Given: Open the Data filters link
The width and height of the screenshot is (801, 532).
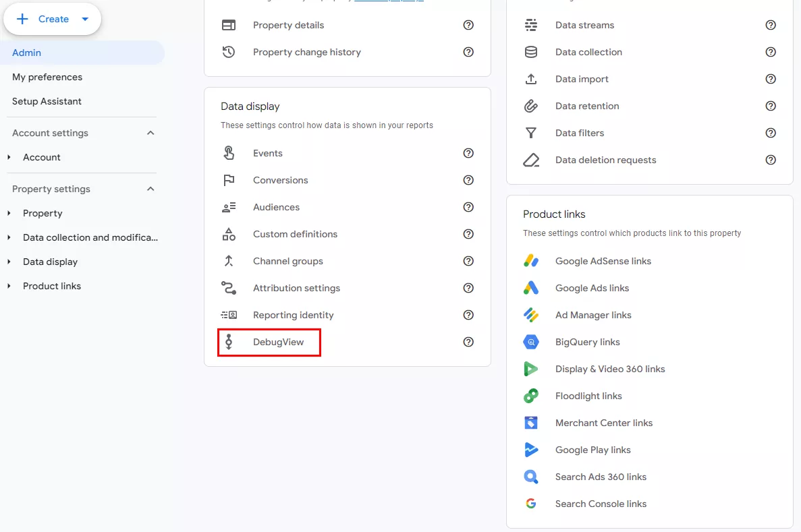Looking at the screenshot, I should pyautogui.click(x=579, y=134).
